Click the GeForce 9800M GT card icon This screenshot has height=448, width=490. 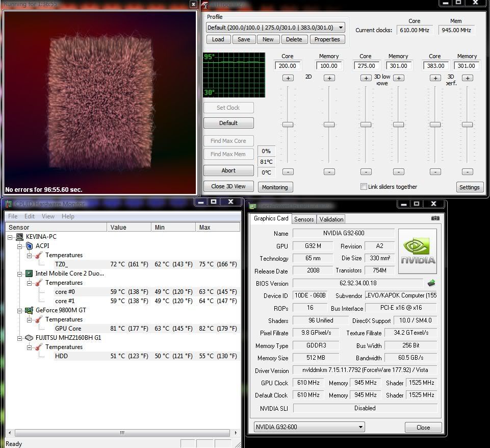tap(29, 310)
